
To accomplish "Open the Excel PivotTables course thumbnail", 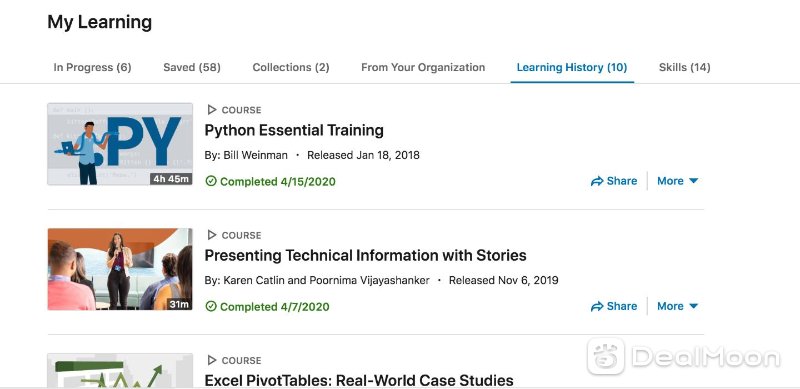I will [120, 370].
